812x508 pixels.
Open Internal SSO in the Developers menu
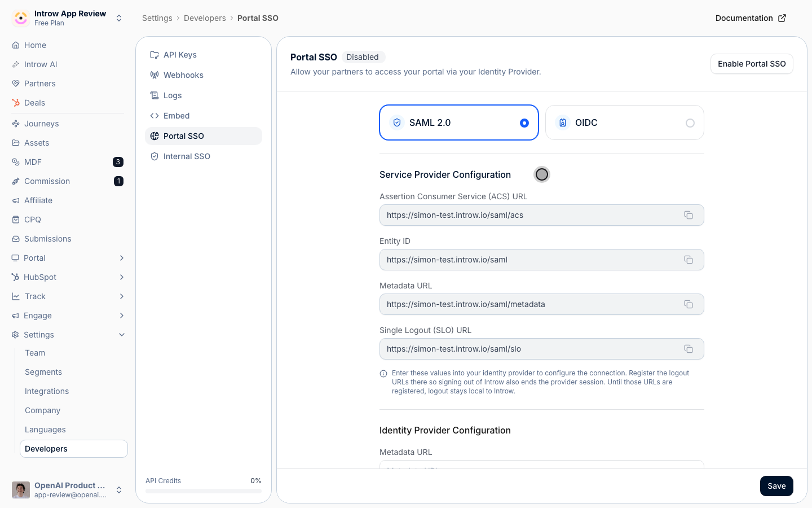(204, 156)
